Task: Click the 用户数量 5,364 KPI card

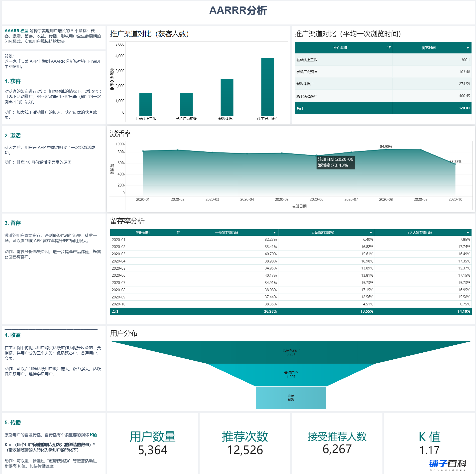Action: click(153, 443)
